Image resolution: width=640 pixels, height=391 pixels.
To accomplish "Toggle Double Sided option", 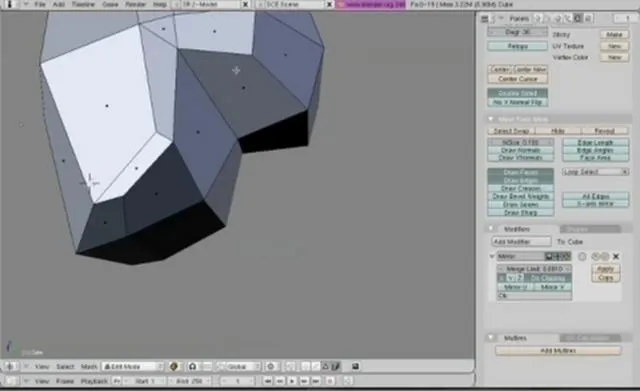I will point(518,93).
